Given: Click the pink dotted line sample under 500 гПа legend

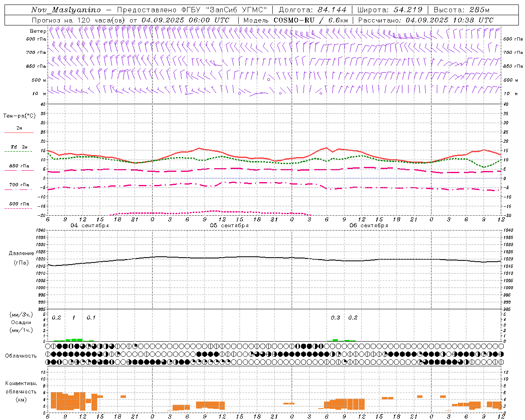Looking at the screenshot, I should click(19, 208).
